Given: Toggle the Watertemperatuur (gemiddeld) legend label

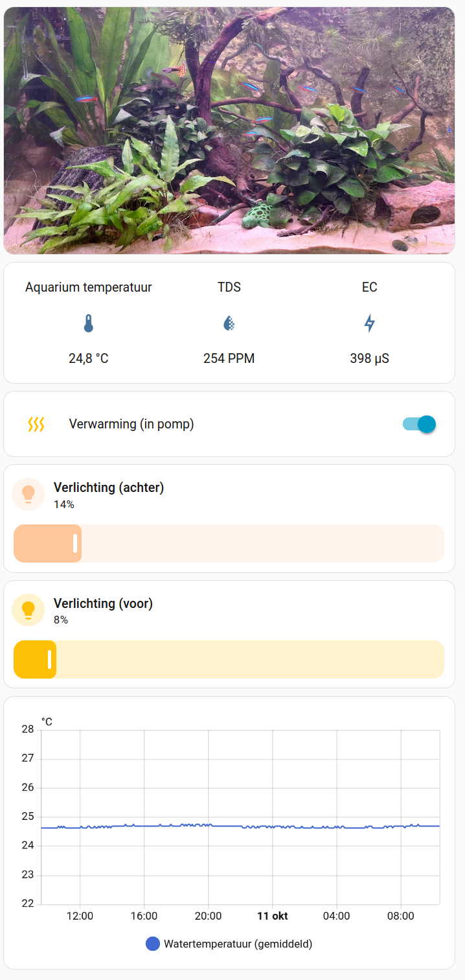Looking at the screenshot, I should [238, 944].
